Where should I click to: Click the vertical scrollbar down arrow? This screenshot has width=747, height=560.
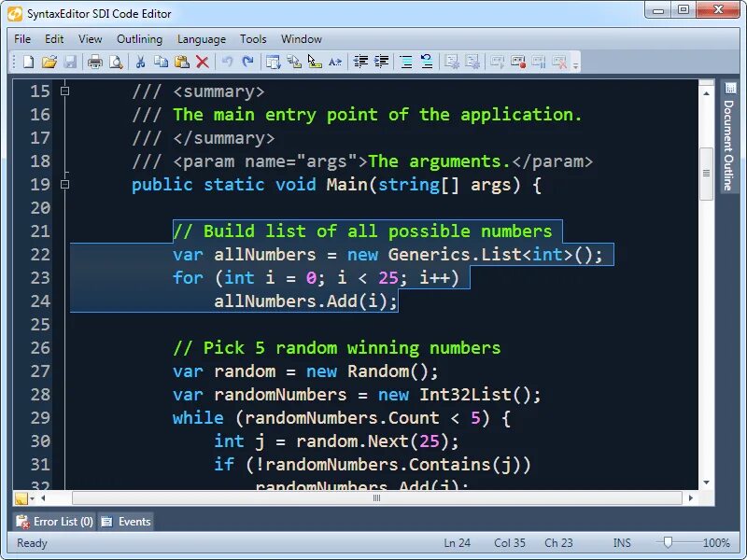pyautogui.click(x=707, y=483)
